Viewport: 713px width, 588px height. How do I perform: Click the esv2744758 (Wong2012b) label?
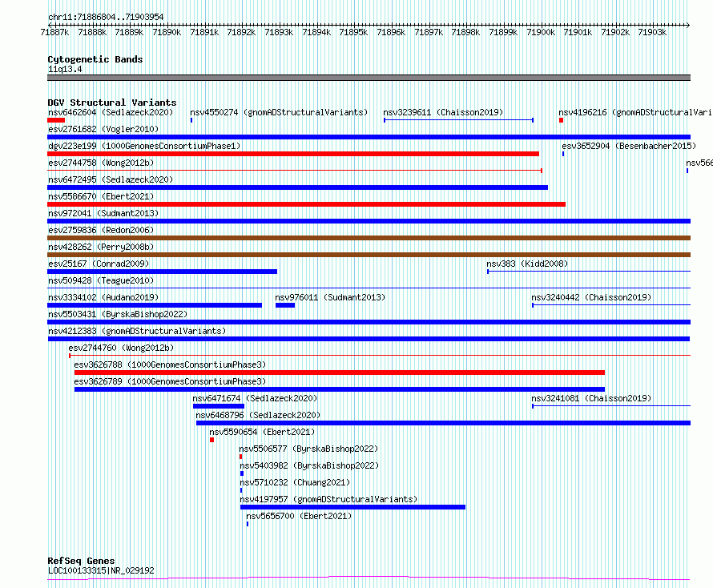(101, 163)
